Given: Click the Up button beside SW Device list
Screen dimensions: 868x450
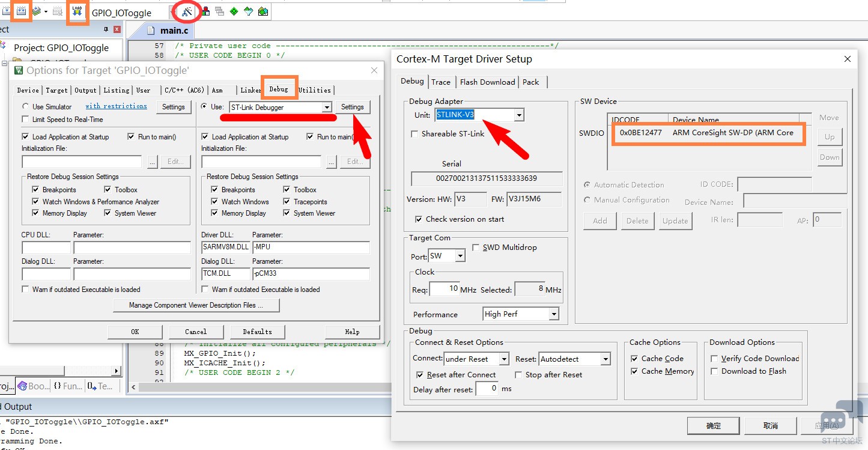Looking at the screenshot, I should [x=830, y=137].
